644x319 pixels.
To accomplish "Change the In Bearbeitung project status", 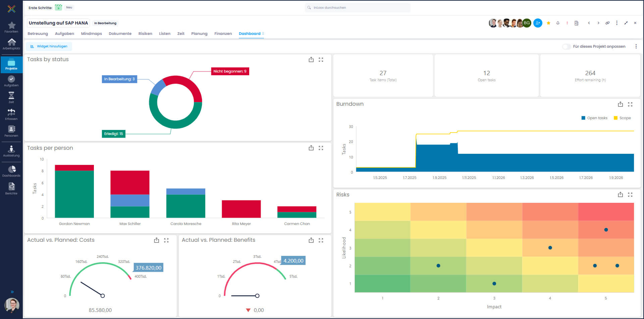I will coord(105,23).
